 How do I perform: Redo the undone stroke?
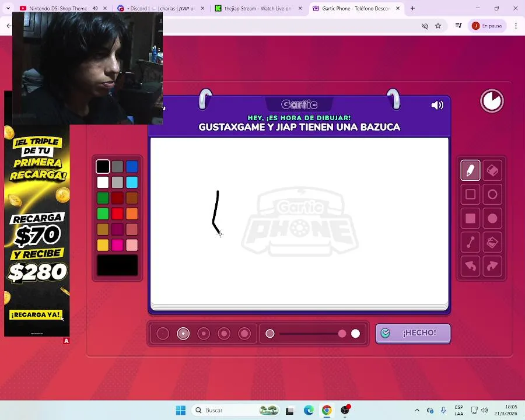(492, 266)
